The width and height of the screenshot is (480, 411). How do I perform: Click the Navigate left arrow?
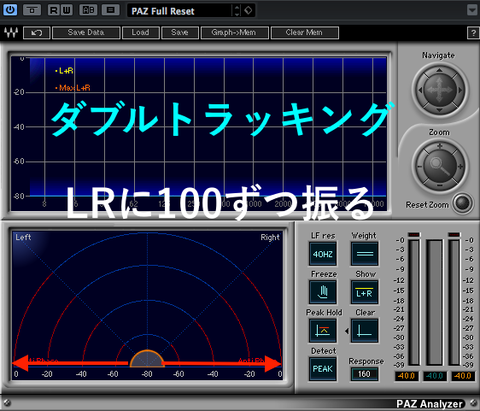coord(420,90)
